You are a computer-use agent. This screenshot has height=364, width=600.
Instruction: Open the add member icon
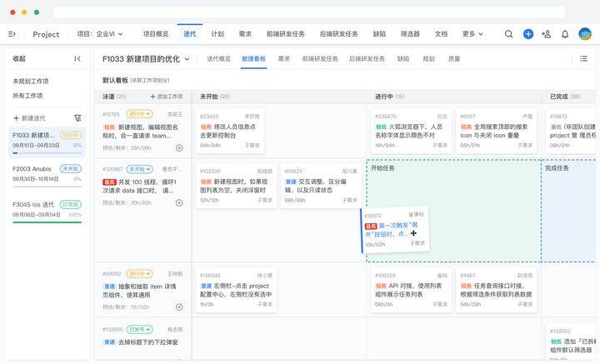pyautogui.click(x=546, y=34)
